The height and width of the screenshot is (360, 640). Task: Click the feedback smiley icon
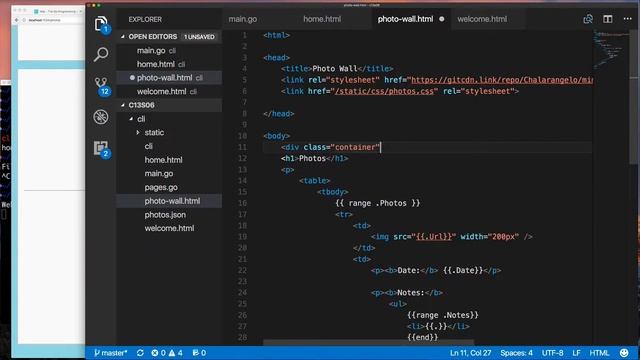pyautogui.click(x=624, y=353)
